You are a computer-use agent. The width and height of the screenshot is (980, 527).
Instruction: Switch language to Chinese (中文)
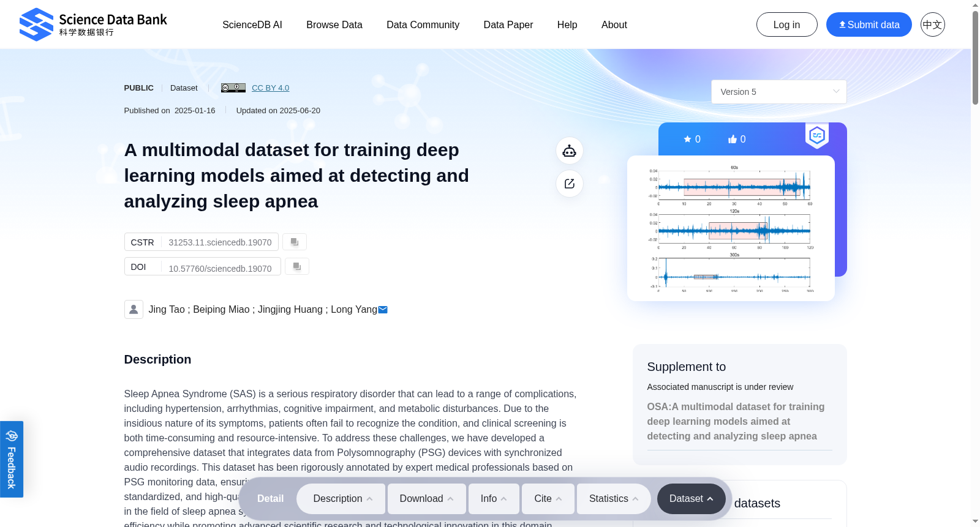tap(933, 24)
